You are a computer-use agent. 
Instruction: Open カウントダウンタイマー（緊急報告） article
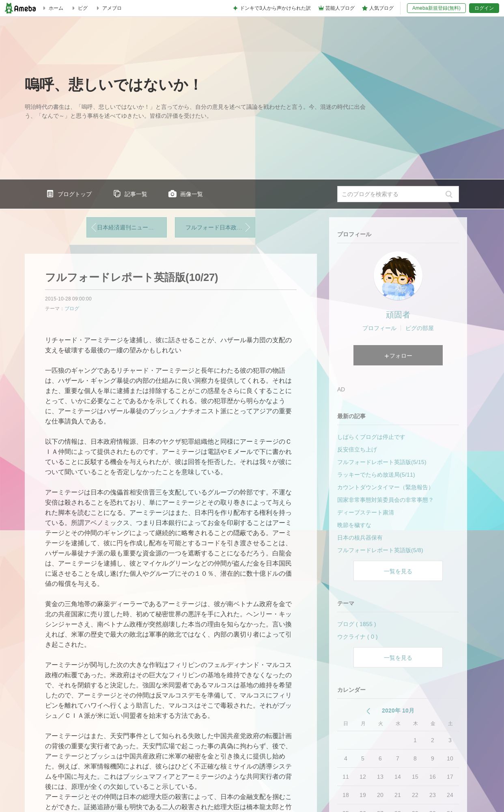pyautogui.click(x=385, y=487)
